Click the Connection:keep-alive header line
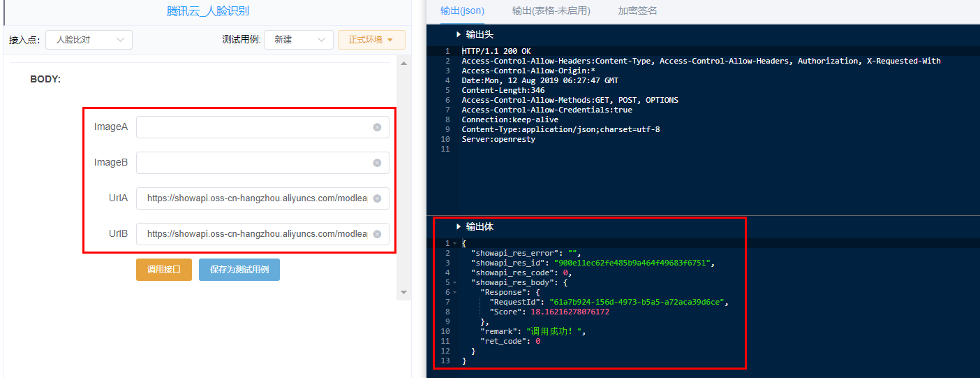This screenshot has height=378, width=980. tap(510, 119)
